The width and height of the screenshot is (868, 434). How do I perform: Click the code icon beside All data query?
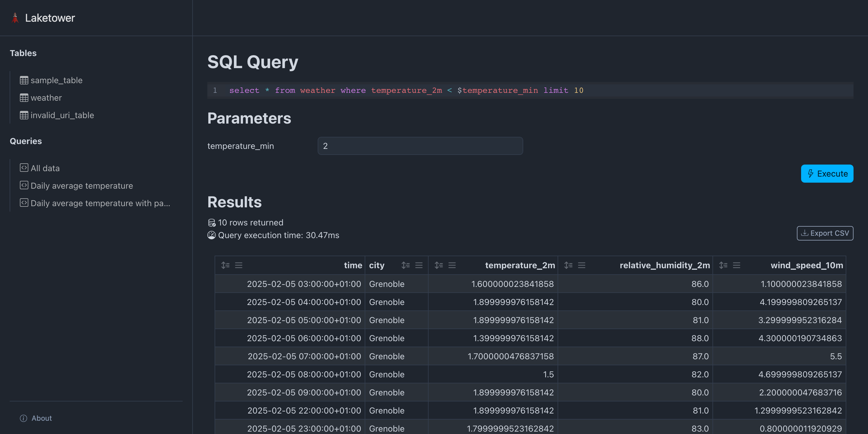pyautogui.click(x=24, y=168)
